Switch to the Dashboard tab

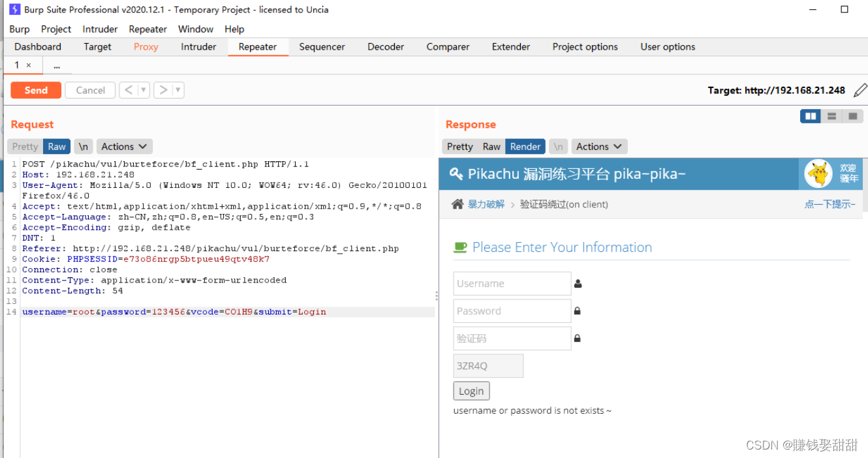point(38,47)
